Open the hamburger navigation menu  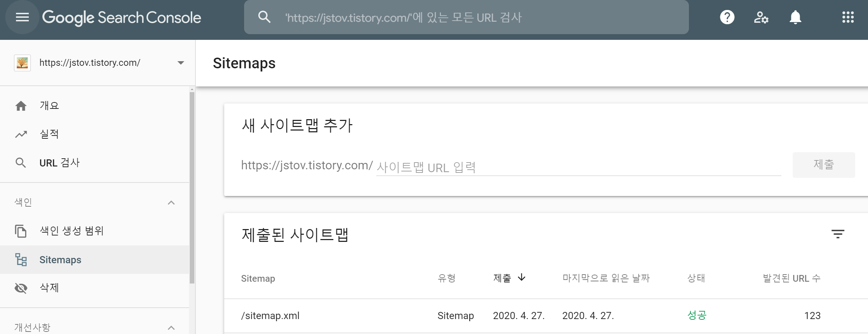[x=22, y=17]
